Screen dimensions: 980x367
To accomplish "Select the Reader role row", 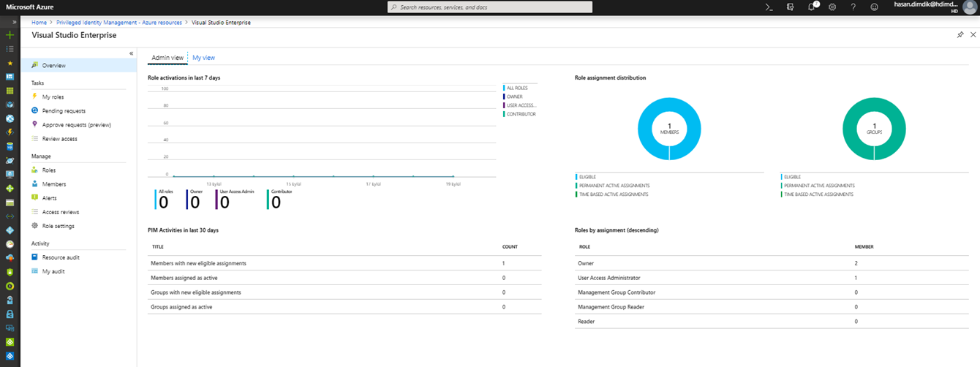I will [x=772, y=321].
